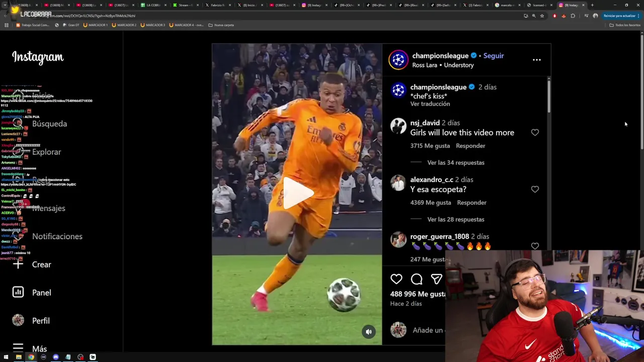The height and width of the screenshot is (362, 644).
Task: Like alexandro_c.c's comment with its heart
Action: point(535,190)
